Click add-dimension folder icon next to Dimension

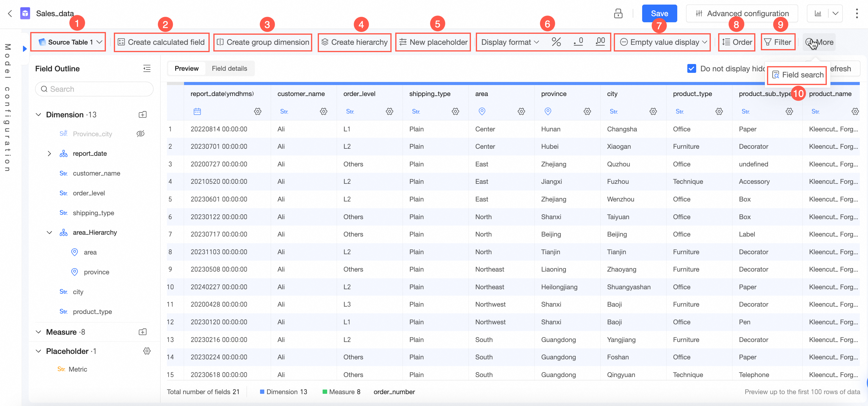(143, 115)
